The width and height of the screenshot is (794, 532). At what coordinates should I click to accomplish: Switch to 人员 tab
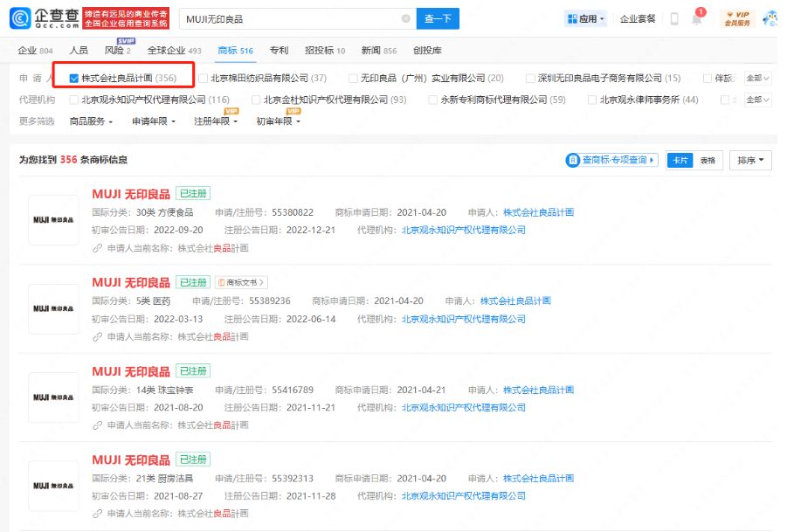(79, 50)
